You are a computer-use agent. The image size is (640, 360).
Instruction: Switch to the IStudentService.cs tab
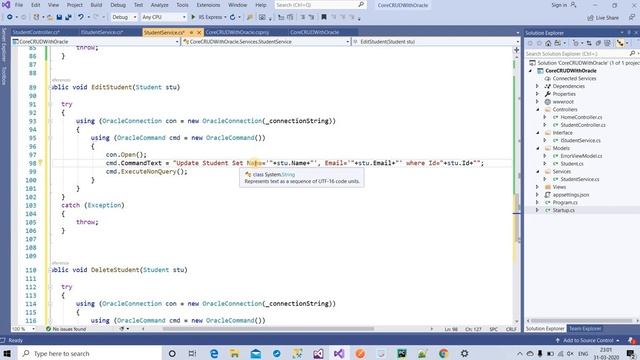point(102,32)
